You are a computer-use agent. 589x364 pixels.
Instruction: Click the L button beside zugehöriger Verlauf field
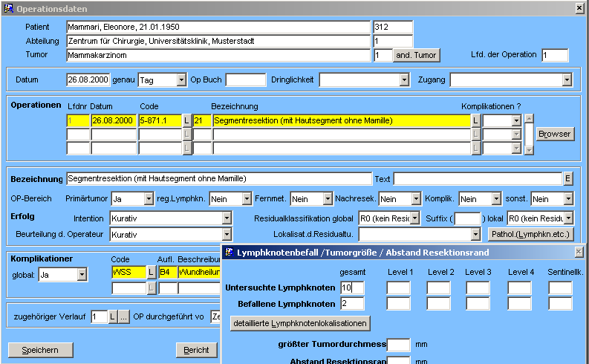point(113,317)
